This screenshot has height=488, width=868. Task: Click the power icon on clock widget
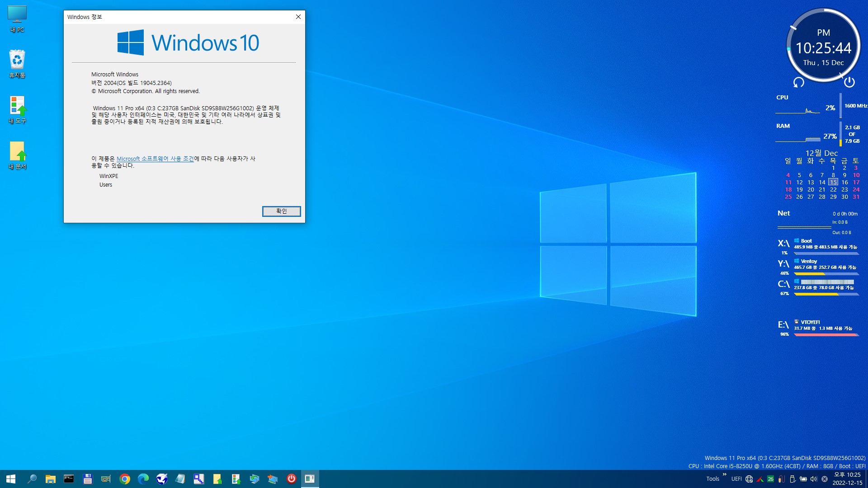(x=849, y=82)
